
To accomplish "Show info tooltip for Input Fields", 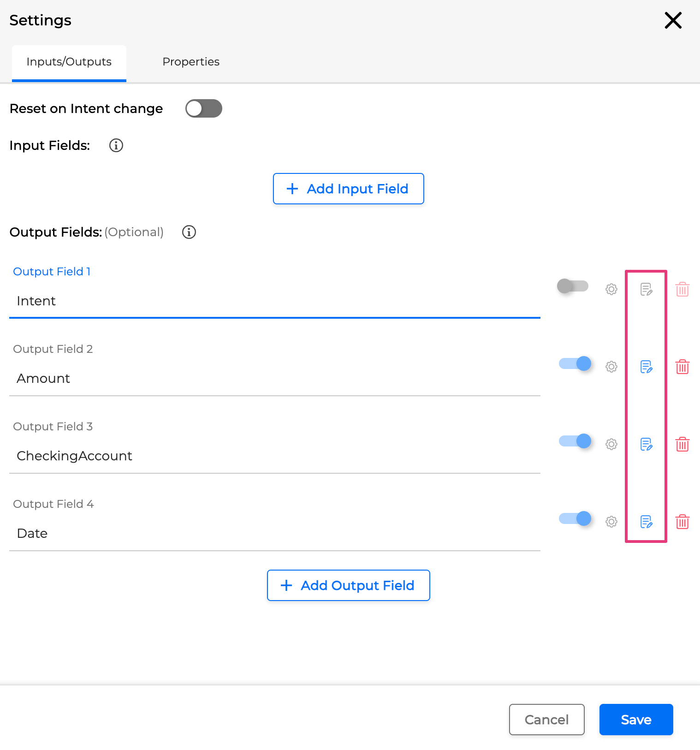I will click(x=116, y=145).
